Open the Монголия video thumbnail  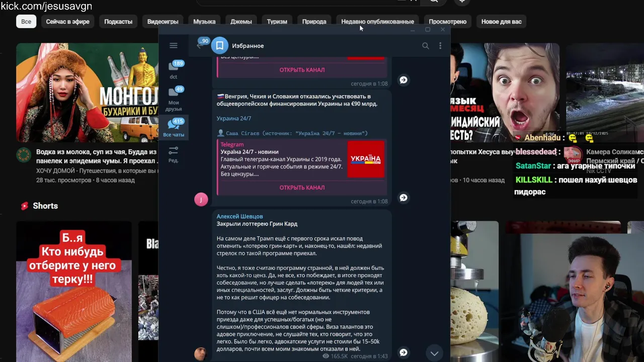[87, 93]
